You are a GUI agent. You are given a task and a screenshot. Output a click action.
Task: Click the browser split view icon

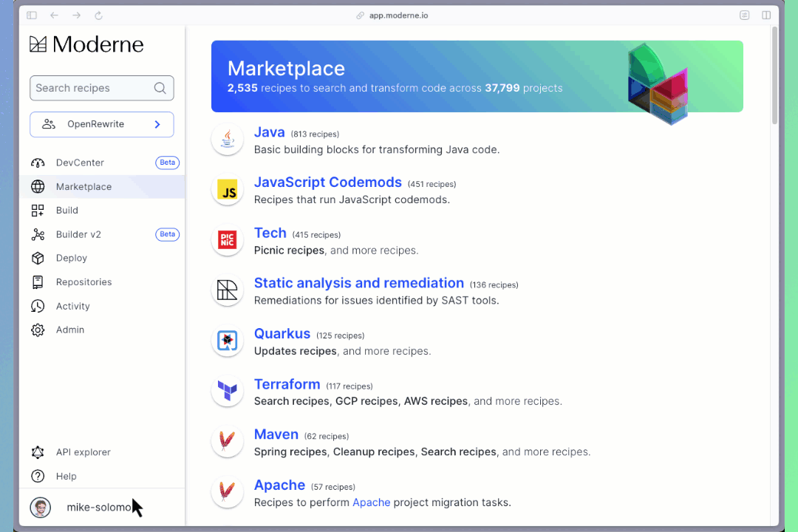click(x=766, y=16)
